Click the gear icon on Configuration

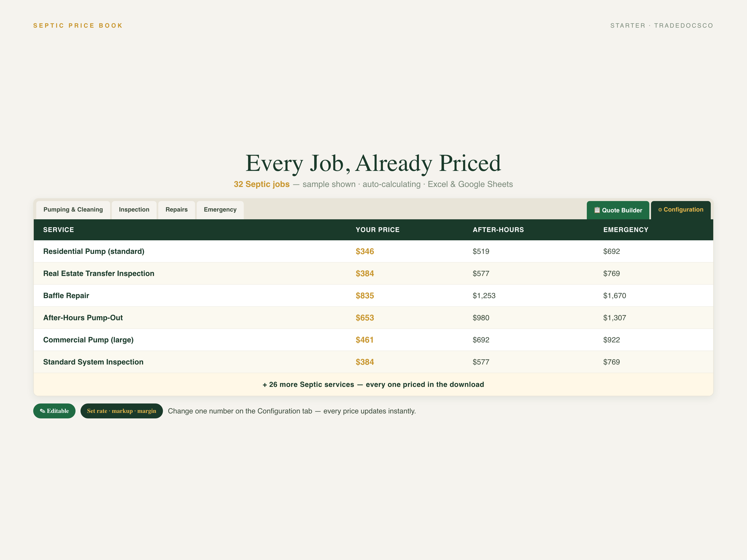(660, 210)
